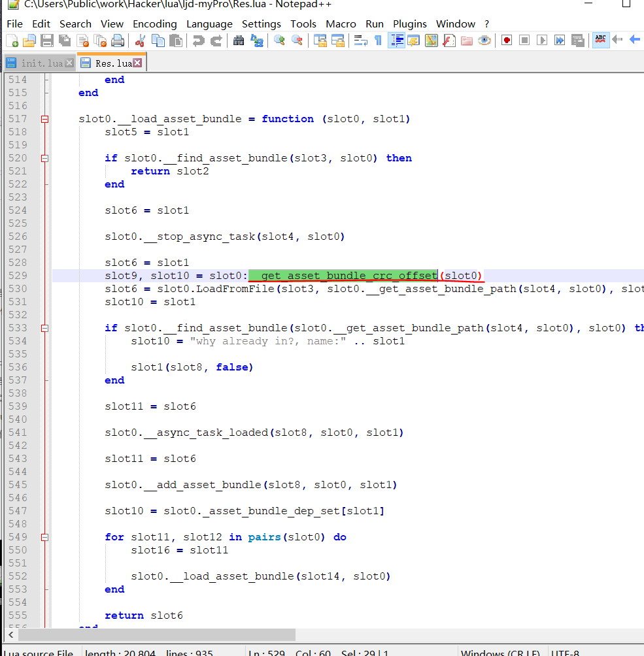644x656 pixels.
Task: Print the document using the printer icon
Action: pos(118,41)
